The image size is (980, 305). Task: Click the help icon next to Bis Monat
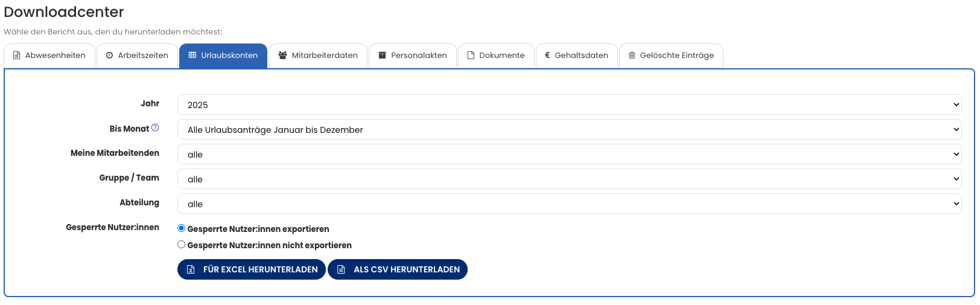point(155,128)
